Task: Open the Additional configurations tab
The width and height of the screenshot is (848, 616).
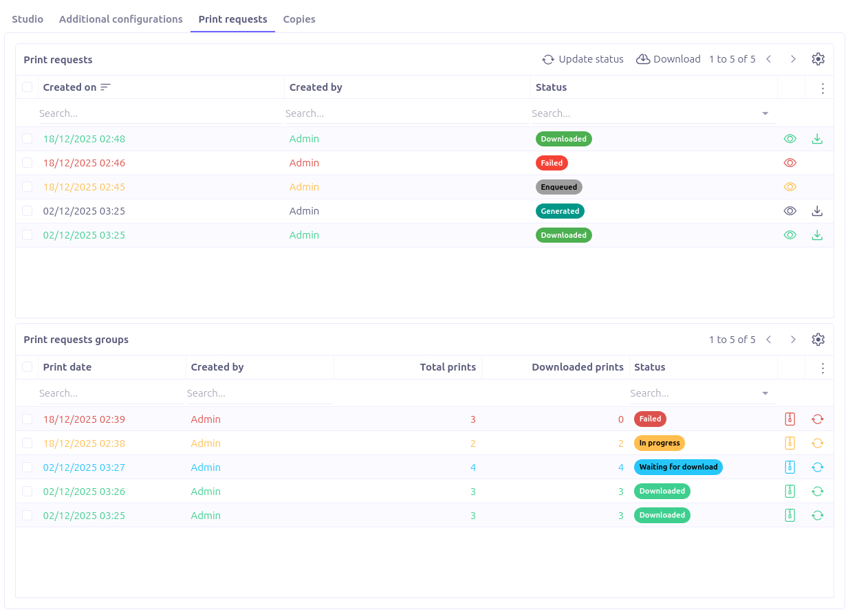Action: click(121, 19)
